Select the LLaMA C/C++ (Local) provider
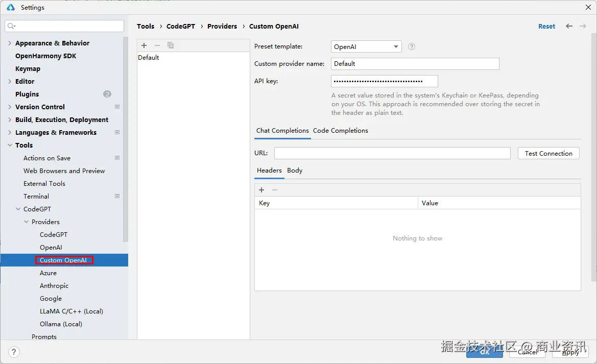Screen dimensions: 597x364 click(71, 311)
